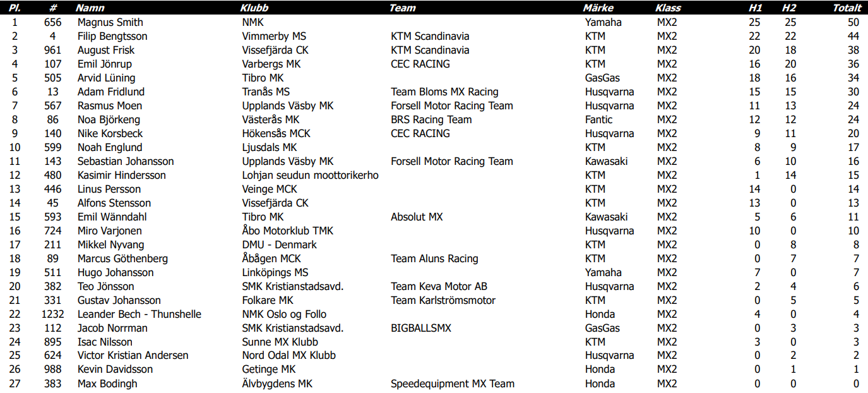The image size is (868, 393).
Task: Select rider name Magnus Smith
Action: pos(110,22)
